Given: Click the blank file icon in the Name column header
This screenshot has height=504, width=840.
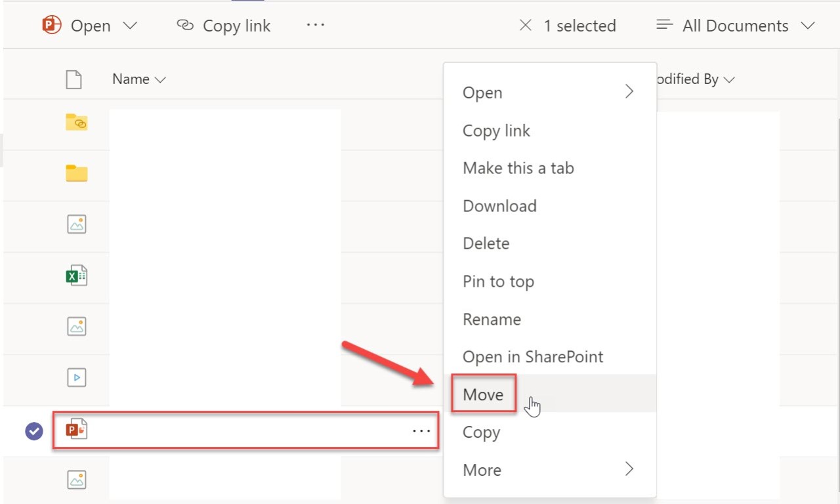Looking at the screenshot, I should [x=73, y=79].
